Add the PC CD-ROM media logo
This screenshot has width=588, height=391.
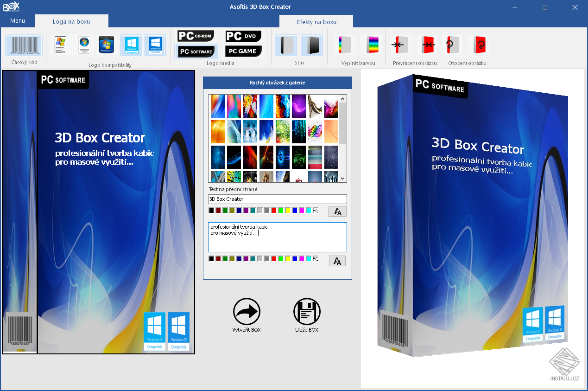click(196, 36)
